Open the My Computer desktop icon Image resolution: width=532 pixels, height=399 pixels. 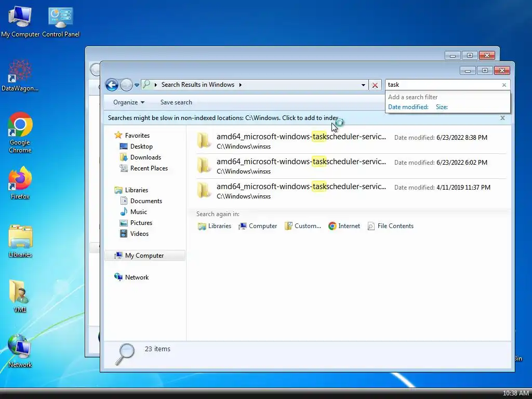pos(20,21)
